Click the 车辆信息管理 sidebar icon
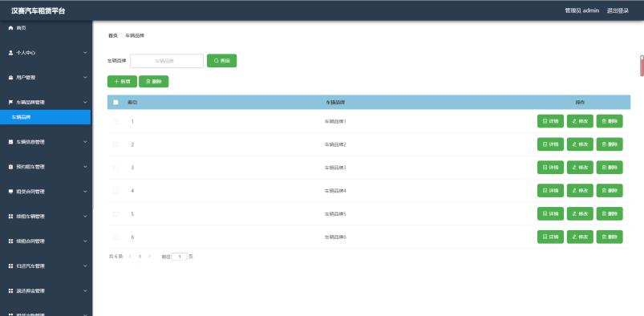This screenshot has width=644, height=316. (x=11, y=142)
